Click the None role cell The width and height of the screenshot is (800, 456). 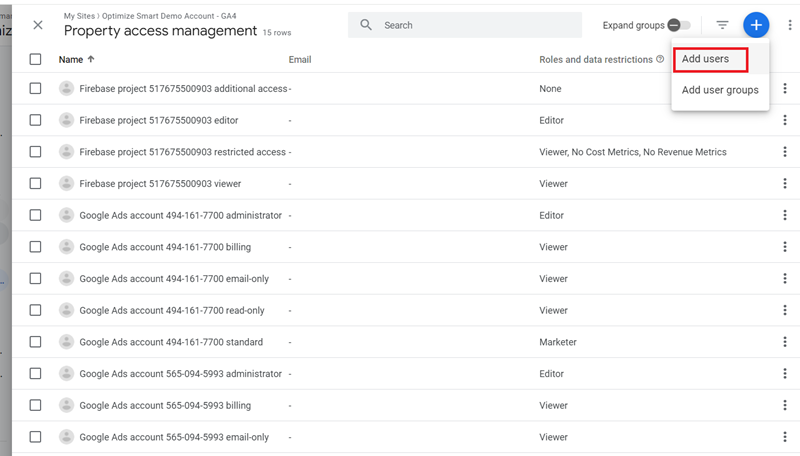[x=550, y=89]
